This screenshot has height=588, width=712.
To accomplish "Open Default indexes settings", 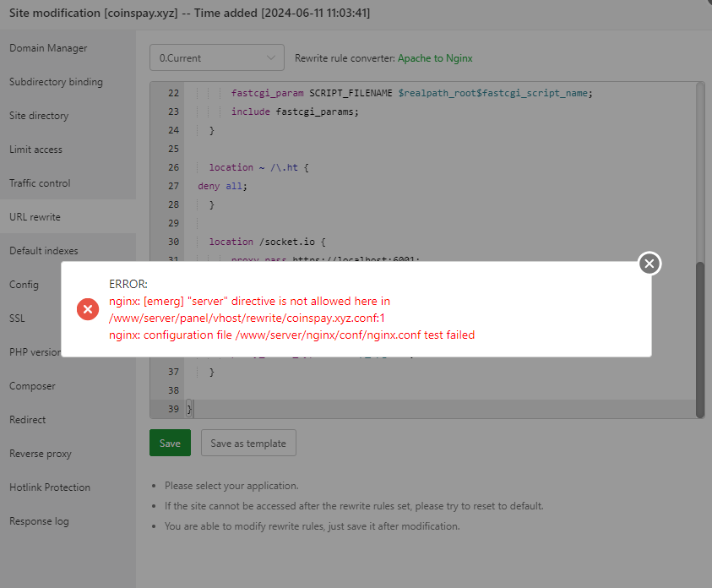I will pyautogui.click(x=44, y=251).
